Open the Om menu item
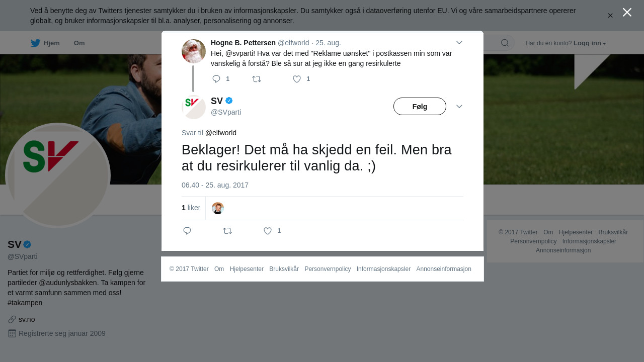The image size is (644, 362). click(79, 43)
